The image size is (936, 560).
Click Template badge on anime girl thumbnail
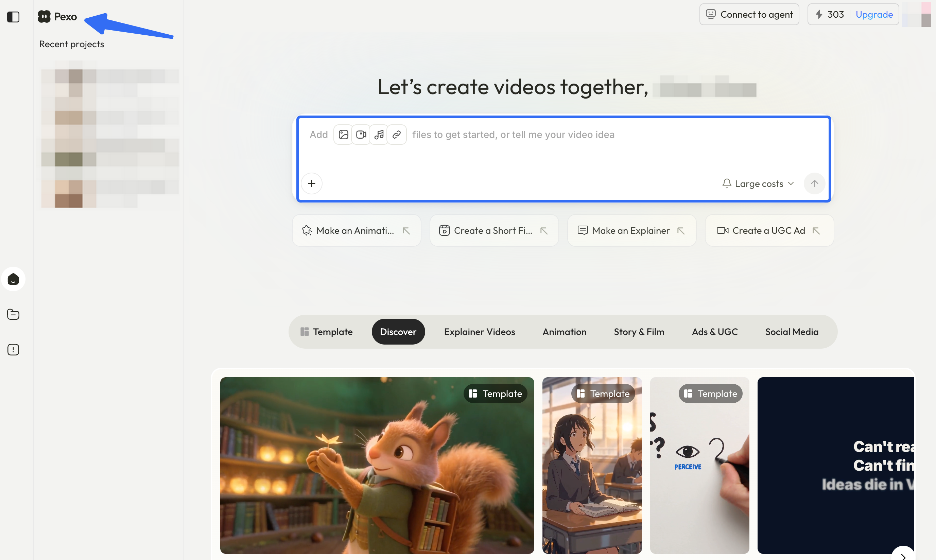[603, 393]
